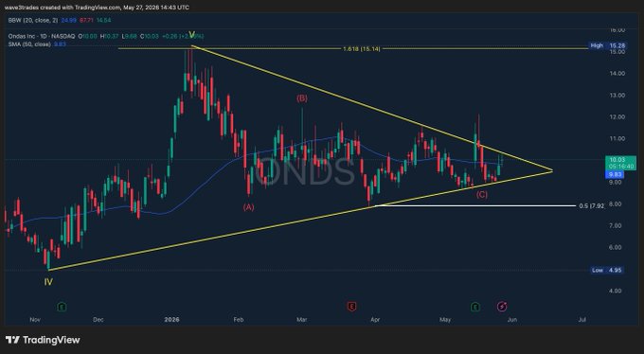The image size is (644, 354).
Task: Select the SMA (50, close) indicator label
Action: tap(29, 44)
